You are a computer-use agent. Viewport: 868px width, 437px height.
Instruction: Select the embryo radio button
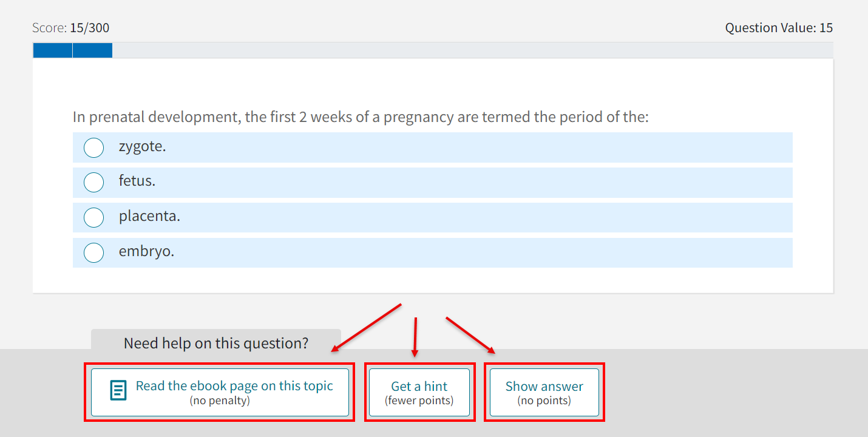click(x=93, y=252)
